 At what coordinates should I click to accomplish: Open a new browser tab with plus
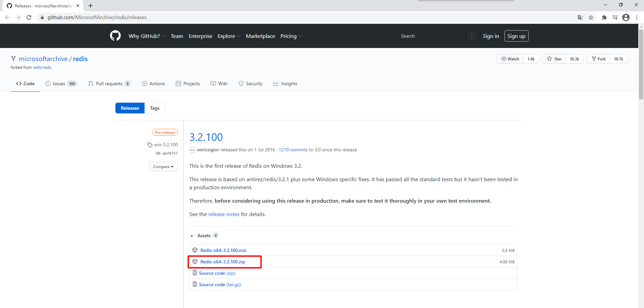91,6
